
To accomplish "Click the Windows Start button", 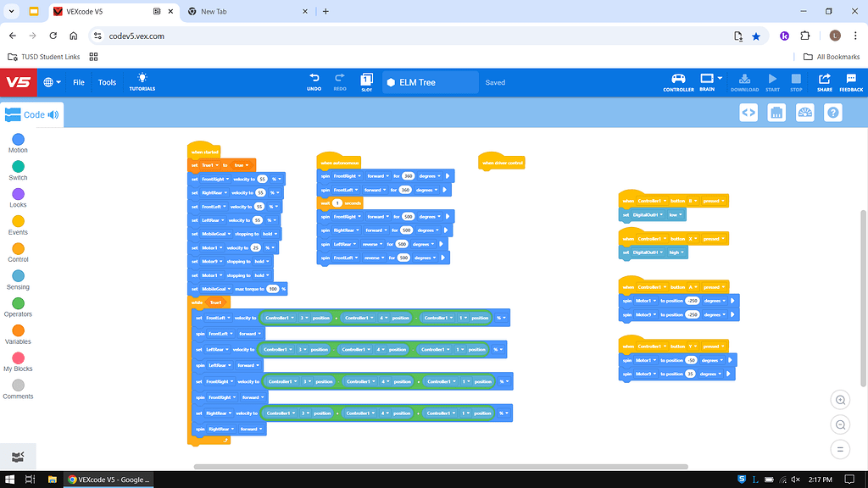I will click(x=9, y=480).
